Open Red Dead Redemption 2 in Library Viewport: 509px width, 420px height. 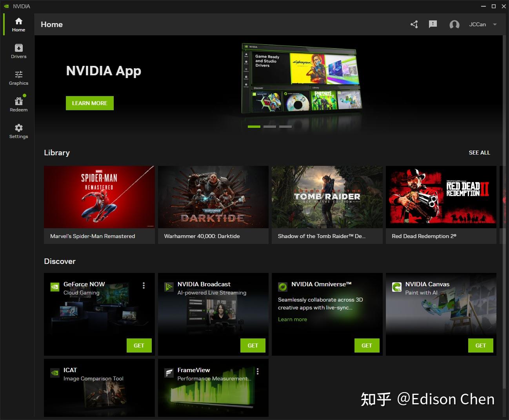441,197
